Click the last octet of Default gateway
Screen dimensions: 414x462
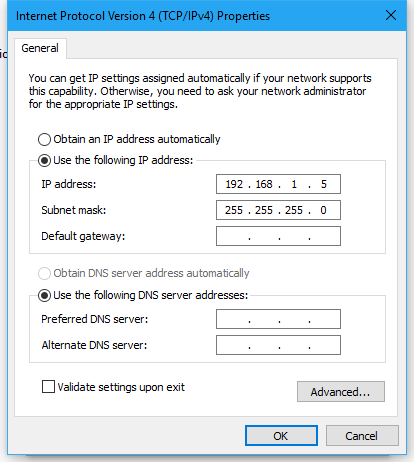pos(324,236)
